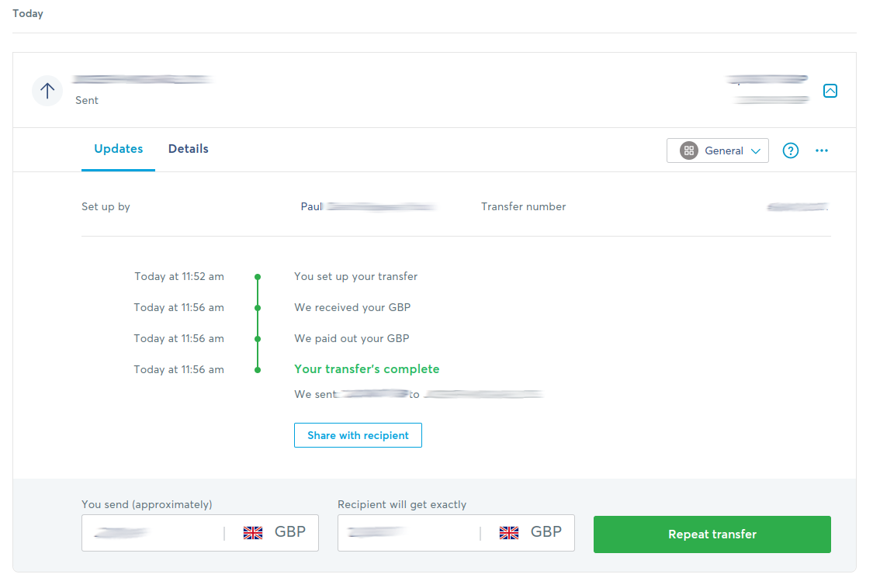Click the transfer complete timeline dot

click(257, 370)
